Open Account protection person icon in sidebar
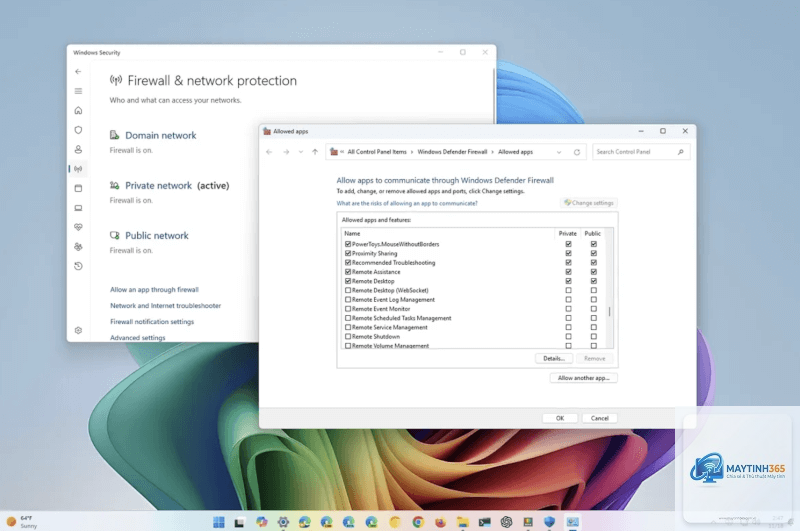Viewport: 800px width, 531px height. pos(78,149)
